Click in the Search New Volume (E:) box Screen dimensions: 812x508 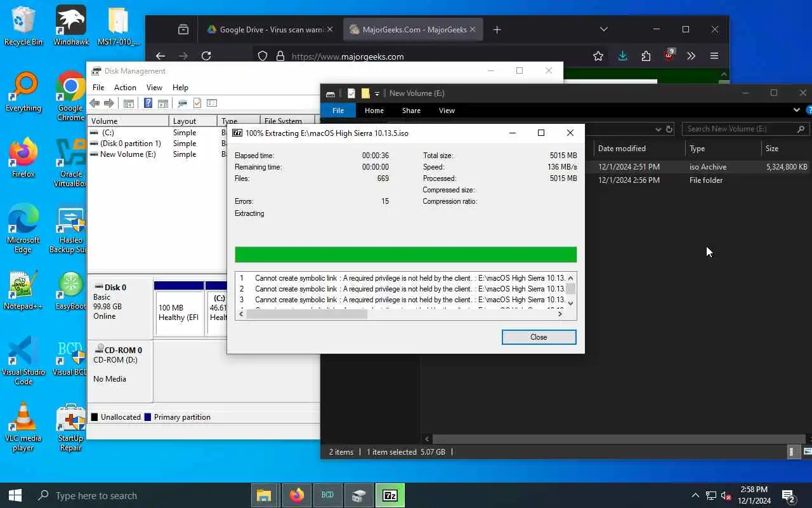pos(746,129)
